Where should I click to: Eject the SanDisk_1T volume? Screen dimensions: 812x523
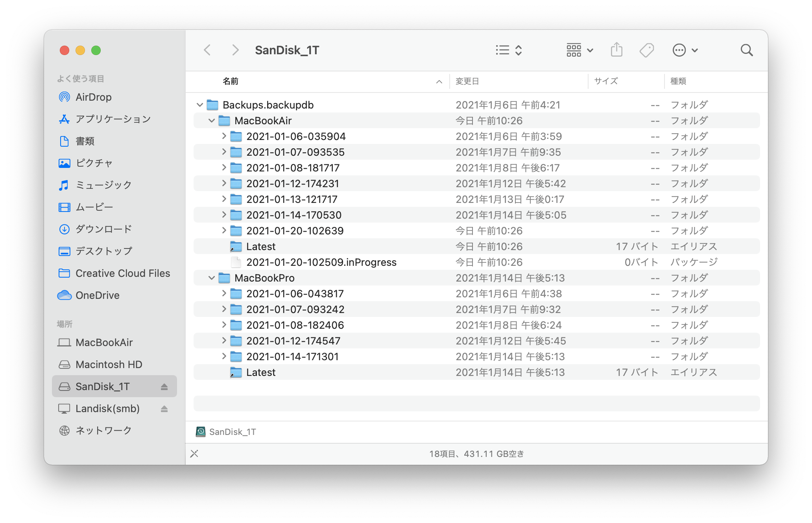tap(164, 387)
